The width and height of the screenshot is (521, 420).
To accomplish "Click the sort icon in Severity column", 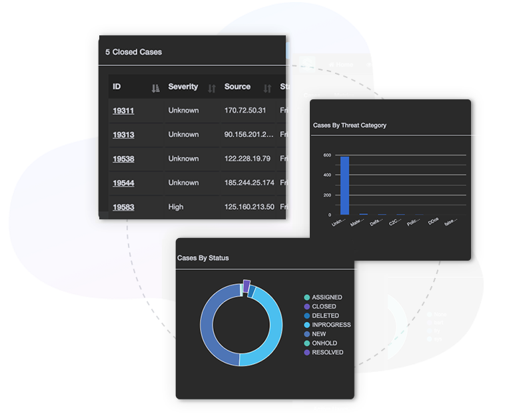I will coord(212,88).
